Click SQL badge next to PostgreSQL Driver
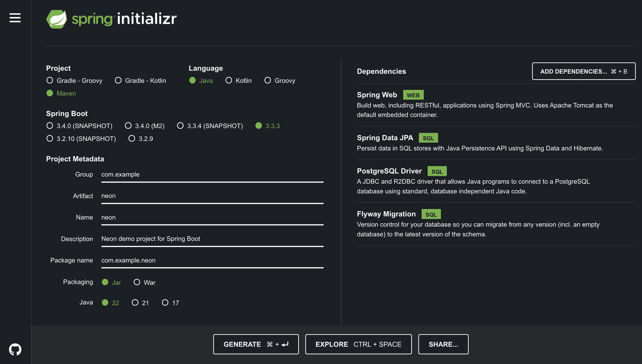Screen dimensions: 642x364 click(437, 171)
